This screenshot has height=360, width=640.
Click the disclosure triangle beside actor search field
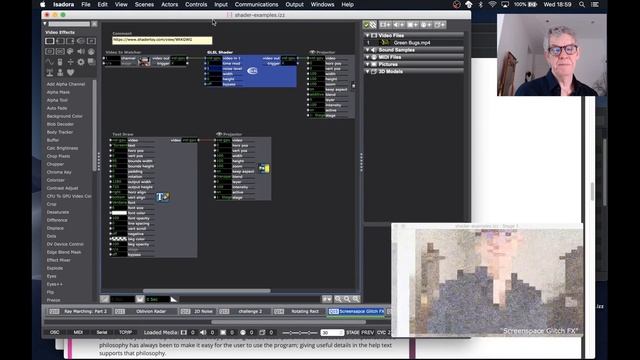coord(45,24)
